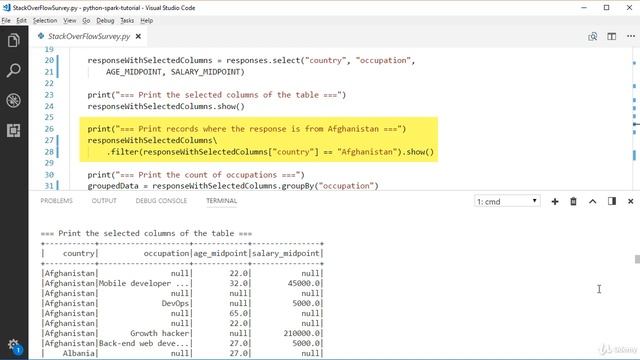Switch to the PROBLEMS panel tab
The height and width of the screenshot is (360, 640).
click(x=56, y=201)
